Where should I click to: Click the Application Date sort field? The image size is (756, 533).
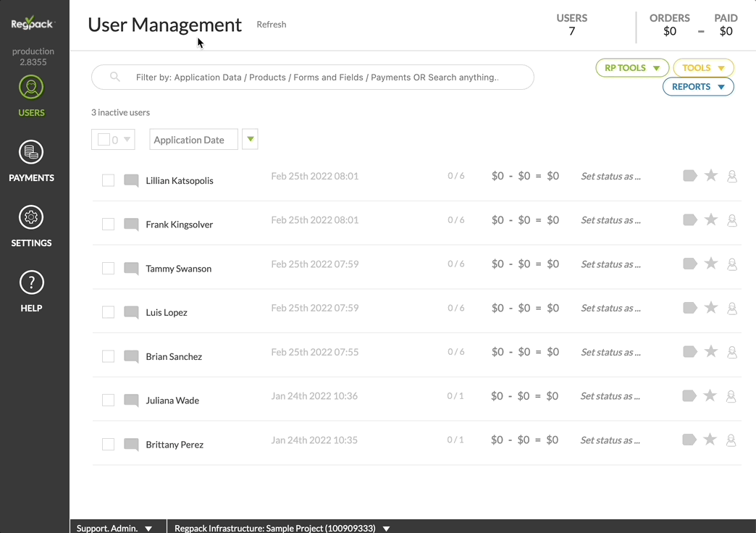click(193, 139)
